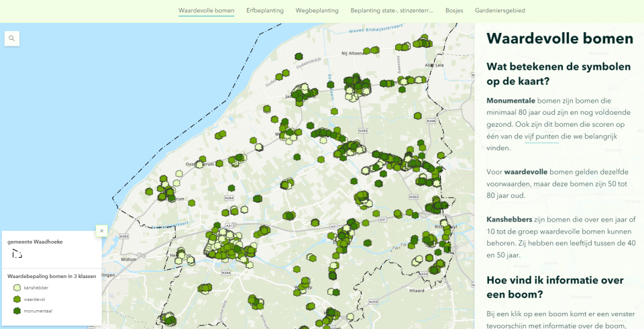The width and height of the screenshot is (644, 329).
Task: Click isolated tree marker left of N398 shield
Action: pyautogui.click(x=418, y=116)
